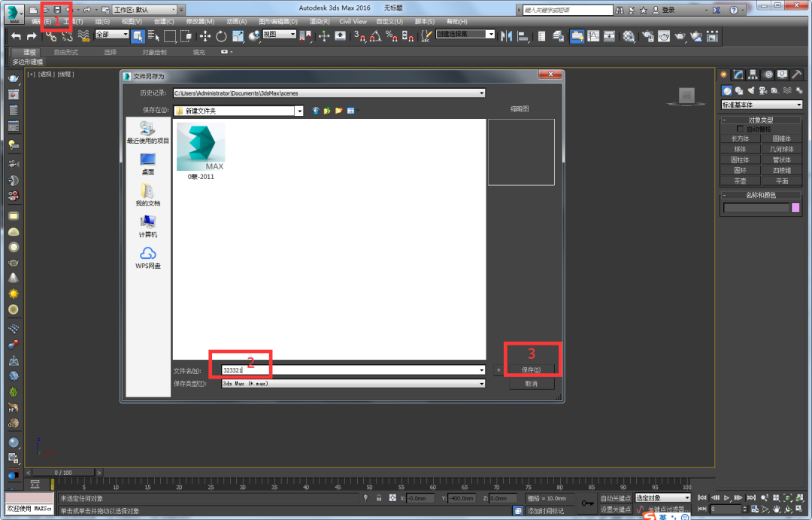The image size is (812, 520).
Task: Toggle the selection lock icon in status bar
Action: [379, 498]
